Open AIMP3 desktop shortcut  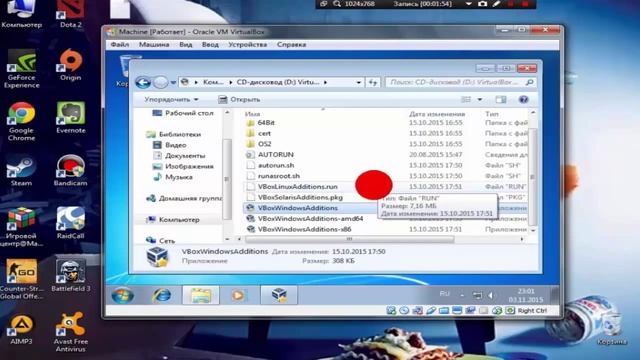click(x=21, y=329)
